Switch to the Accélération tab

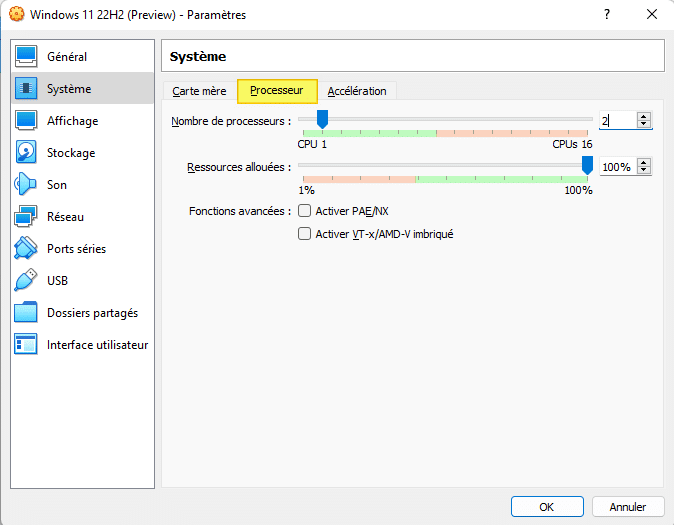tap(357, 91)
